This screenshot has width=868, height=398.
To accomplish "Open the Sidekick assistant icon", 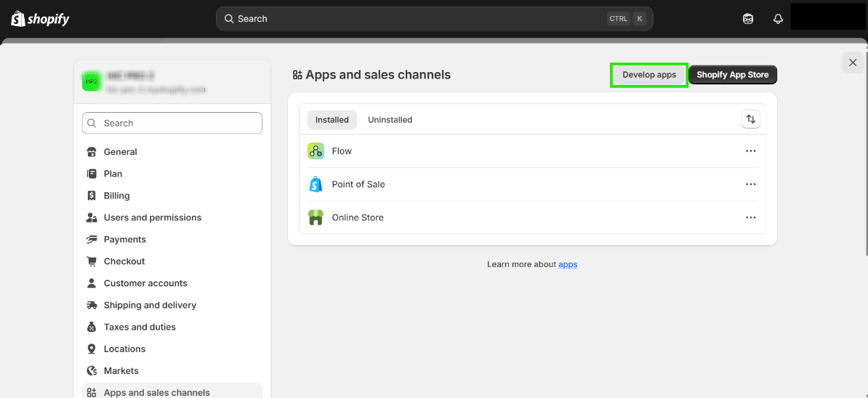I will (x=748, y=19).
